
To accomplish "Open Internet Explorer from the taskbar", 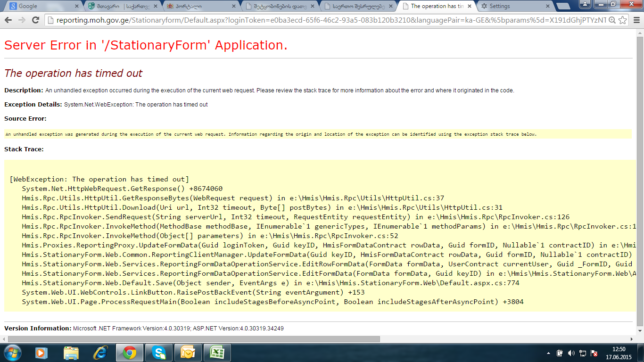I will [100, 352].
